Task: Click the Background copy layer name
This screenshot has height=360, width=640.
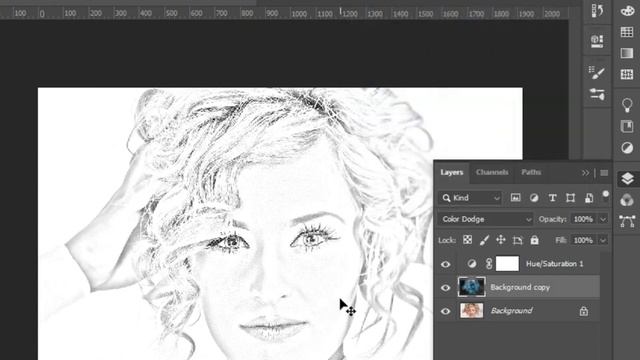Action: point(520,287)
